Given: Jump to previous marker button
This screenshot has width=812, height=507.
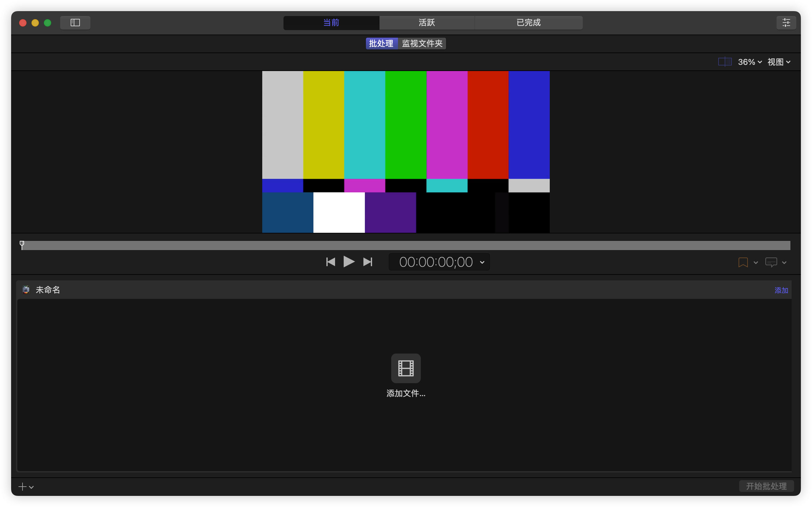Looking at the screenshot, I should click(x=330, y=262).
